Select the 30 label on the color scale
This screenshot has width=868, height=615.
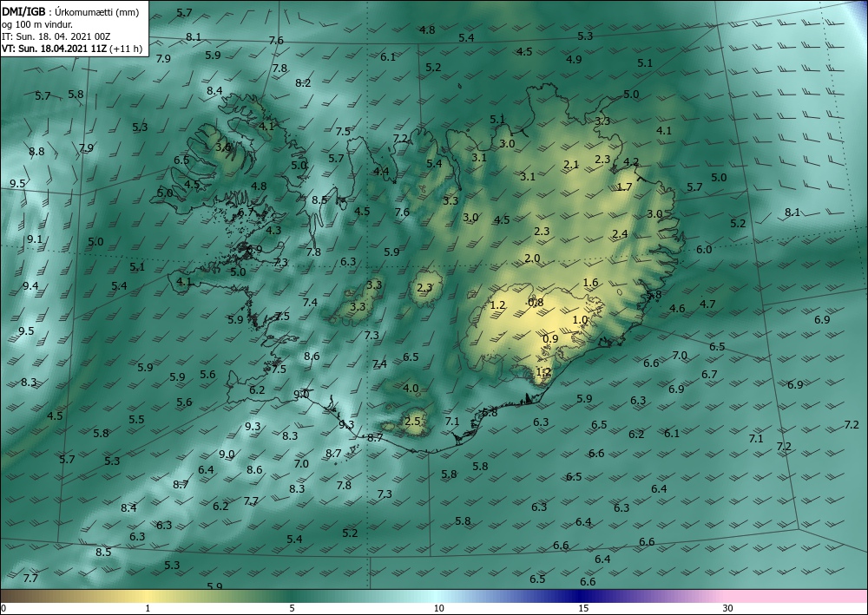click(728, 608)
